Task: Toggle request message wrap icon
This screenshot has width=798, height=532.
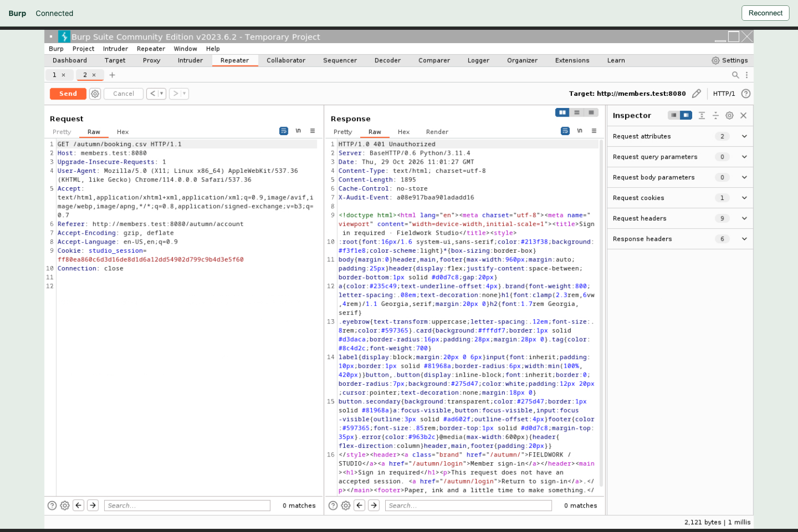Action: 284,131
